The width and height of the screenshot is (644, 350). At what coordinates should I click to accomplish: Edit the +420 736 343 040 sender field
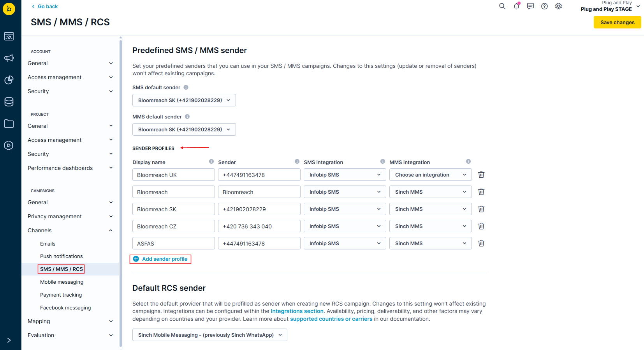(x=259, y=226)
